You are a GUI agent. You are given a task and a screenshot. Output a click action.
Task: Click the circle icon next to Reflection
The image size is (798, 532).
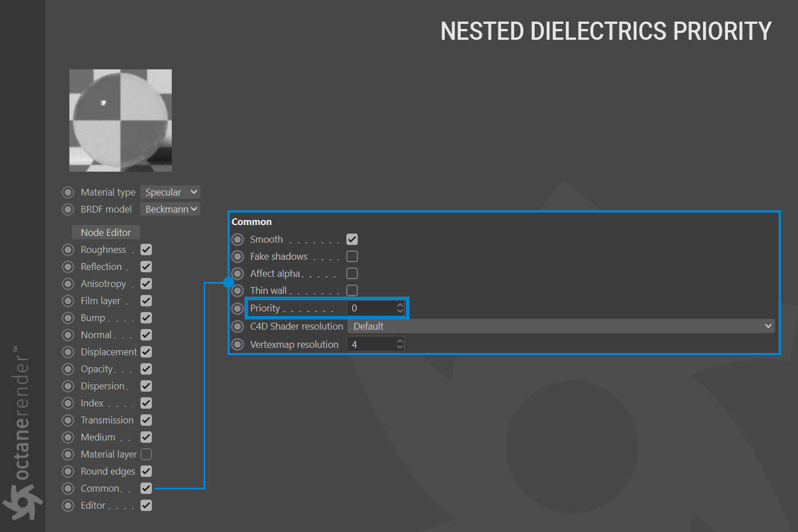point(68,267)
